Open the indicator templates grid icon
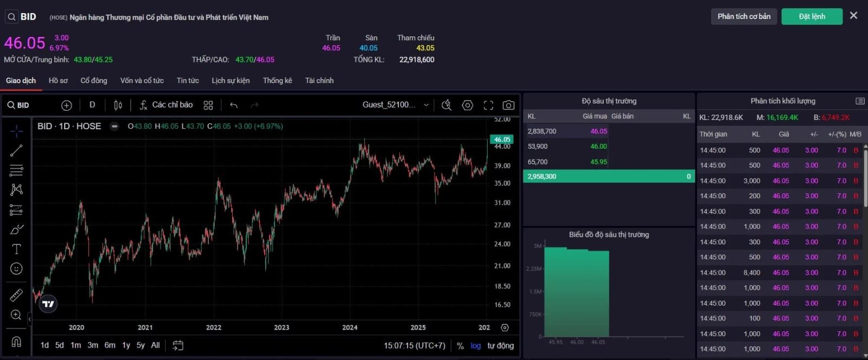 point(208,105)
